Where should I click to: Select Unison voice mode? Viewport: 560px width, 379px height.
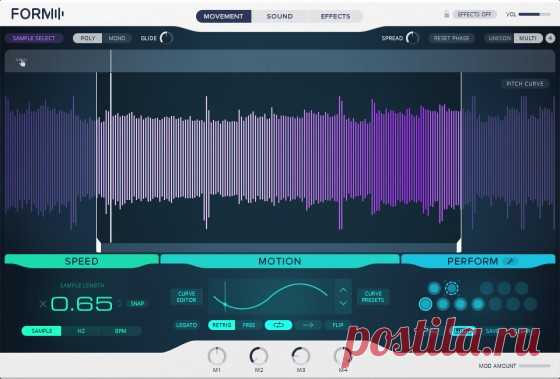point(499,38)
